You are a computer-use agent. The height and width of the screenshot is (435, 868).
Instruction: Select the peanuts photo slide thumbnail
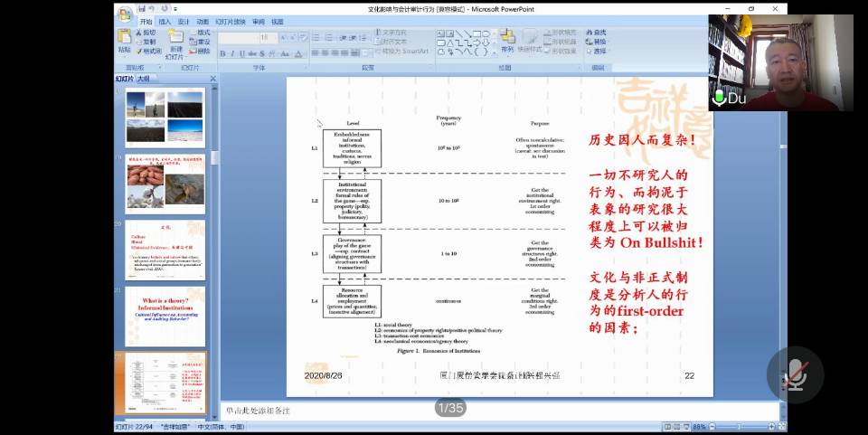point(165,184)
